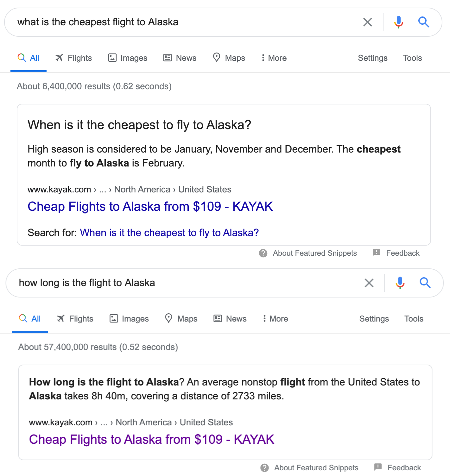
Task: Open the Tools menu for the first results
Action: [x=412, y=58]
